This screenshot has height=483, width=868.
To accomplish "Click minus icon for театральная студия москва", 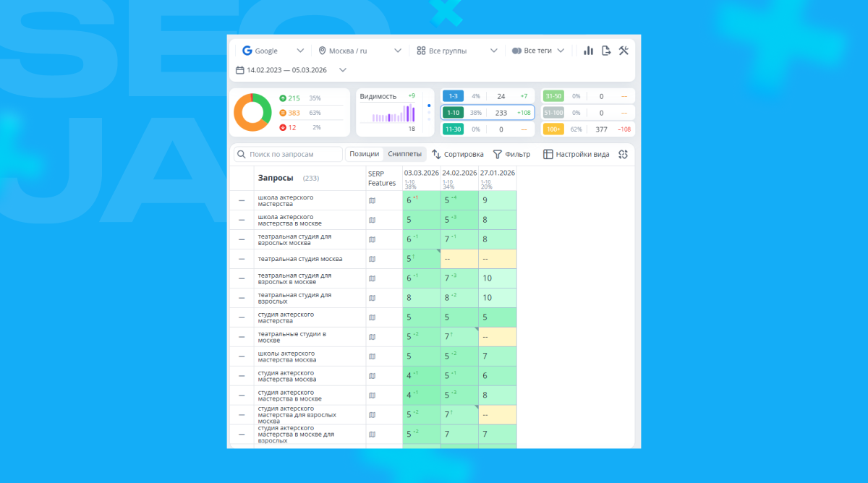I will click(242, 259).
